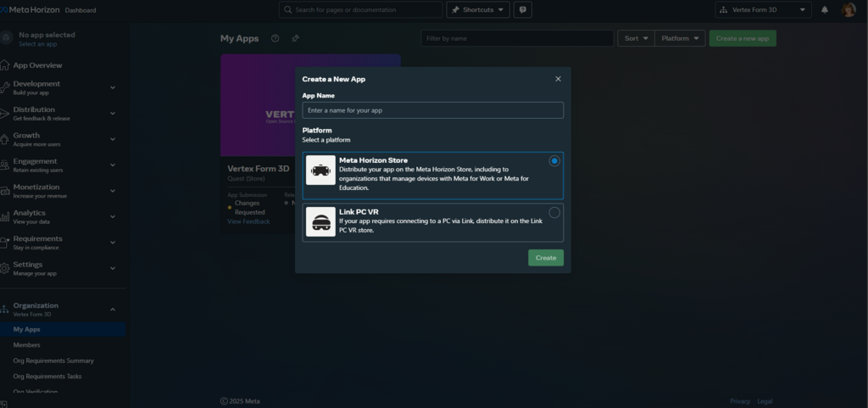Go to Org Requirements Summary
Viewport: 868px width, 408px height.
[53, 360]
